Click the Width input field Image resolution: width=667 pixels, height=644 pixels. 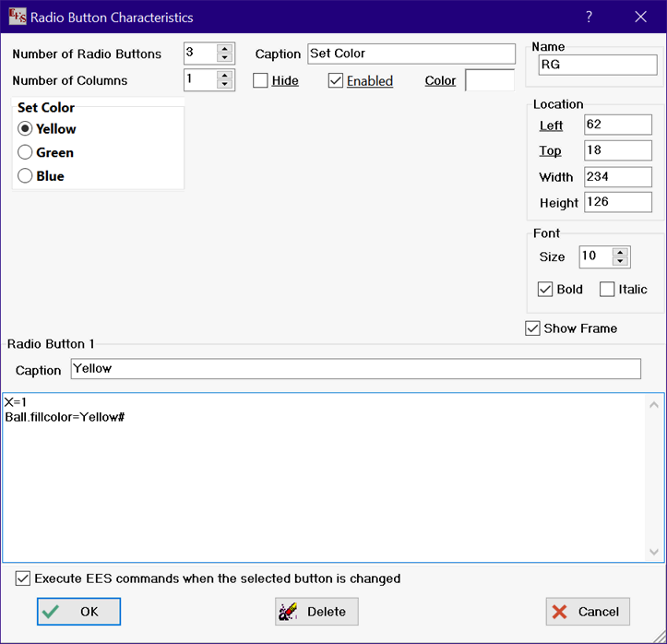[617, 176]
